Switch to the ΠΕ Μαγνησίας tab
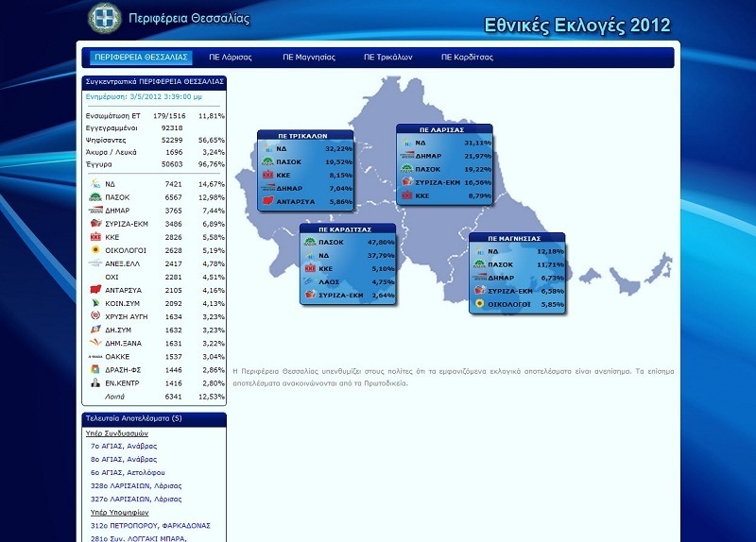Screen dimensions: 756x542 [x=309, y=58]
